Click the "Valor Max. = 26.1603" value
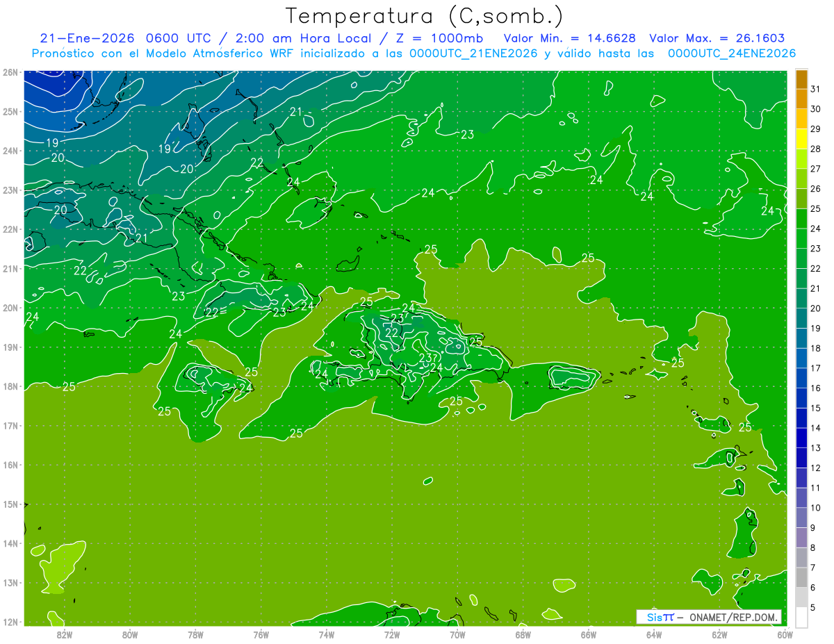The image size is (834, 644). click(717, 38)
